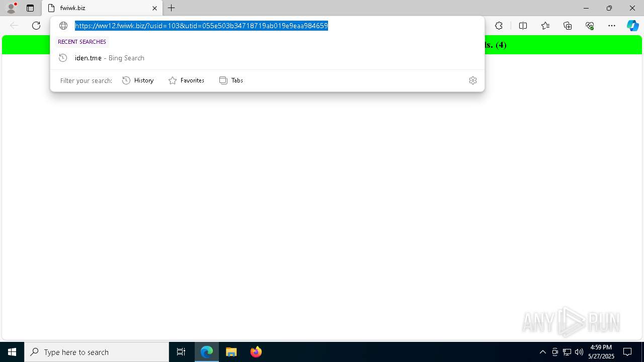Show hidden system tray icons
This screenshot has height=362, width=644.
(x=542, y=352)
